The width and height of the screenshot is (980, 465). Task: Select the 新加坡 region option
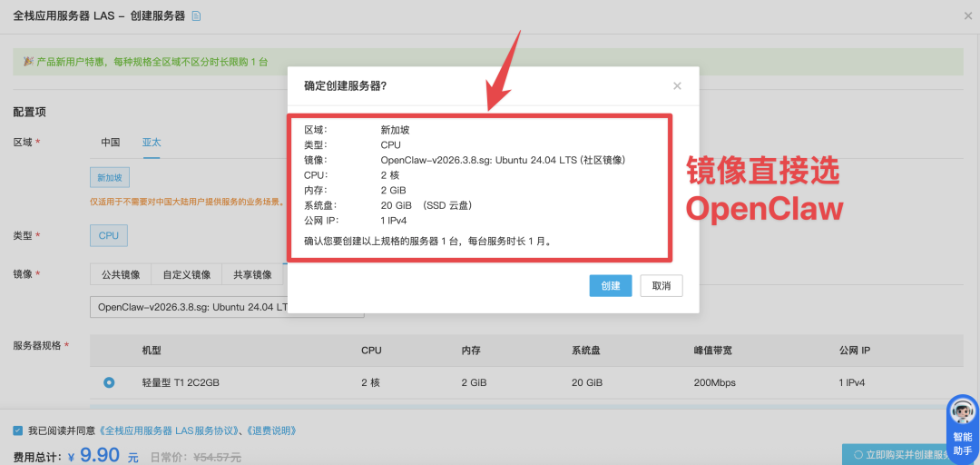[x=110, y=177]
